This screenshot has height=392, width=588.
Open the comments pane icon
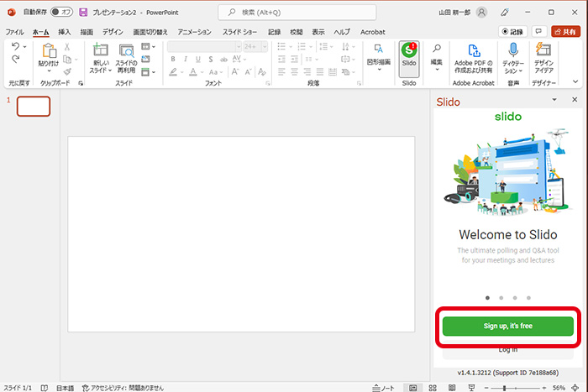pos(539,32)
